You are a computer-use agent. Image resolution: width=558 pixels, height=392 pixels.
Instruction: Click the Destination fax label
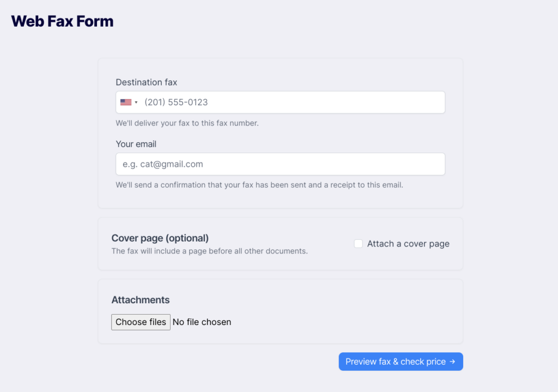146,82
